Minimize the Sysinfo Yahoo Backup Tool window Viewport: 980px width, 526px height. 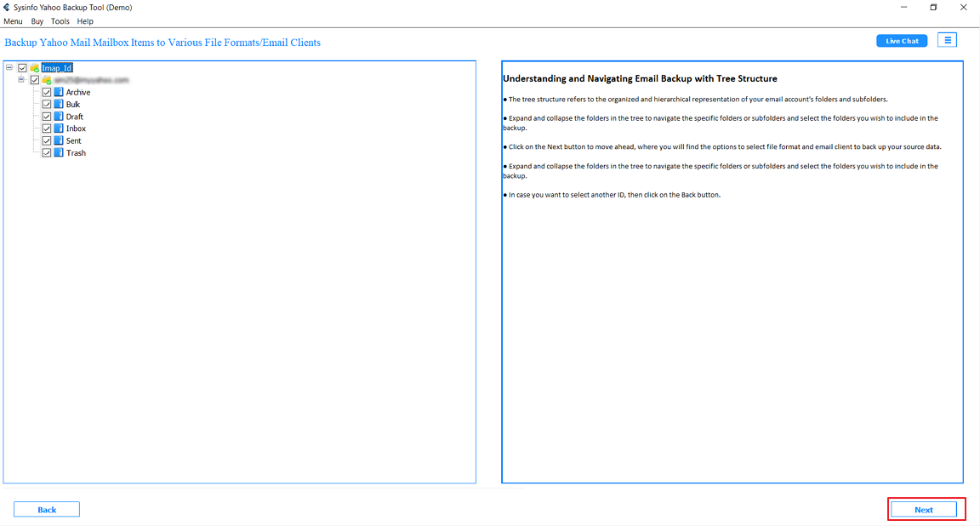[903, 8]
